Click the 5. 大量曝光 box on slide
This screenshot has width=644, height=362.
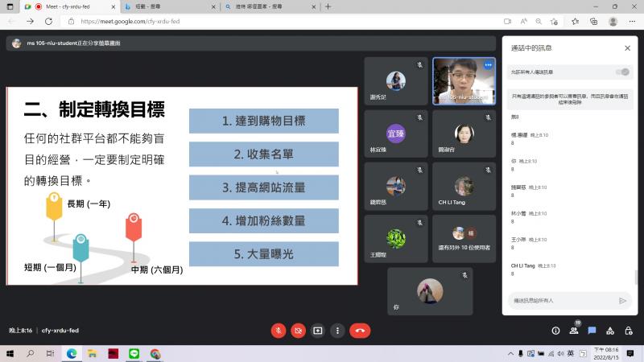click(x=264, y=254)
